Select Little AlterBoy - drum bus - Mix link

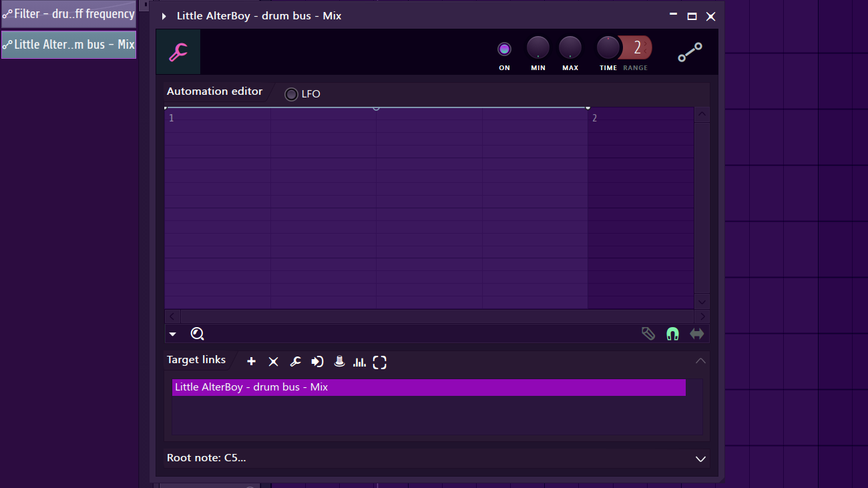click(429, 387)
